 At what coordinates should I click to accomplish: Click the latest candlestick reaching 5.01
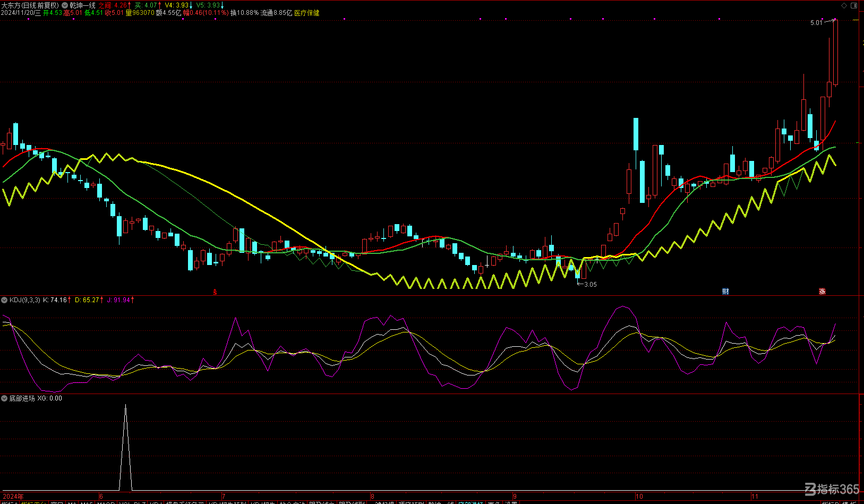point(835,52)
